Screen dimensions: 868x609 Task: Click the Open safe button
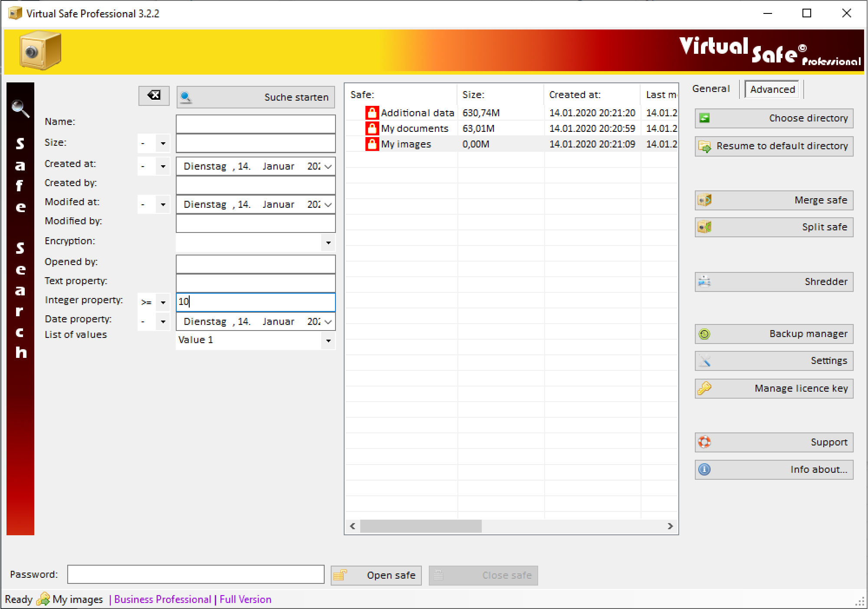pos(376,575)
